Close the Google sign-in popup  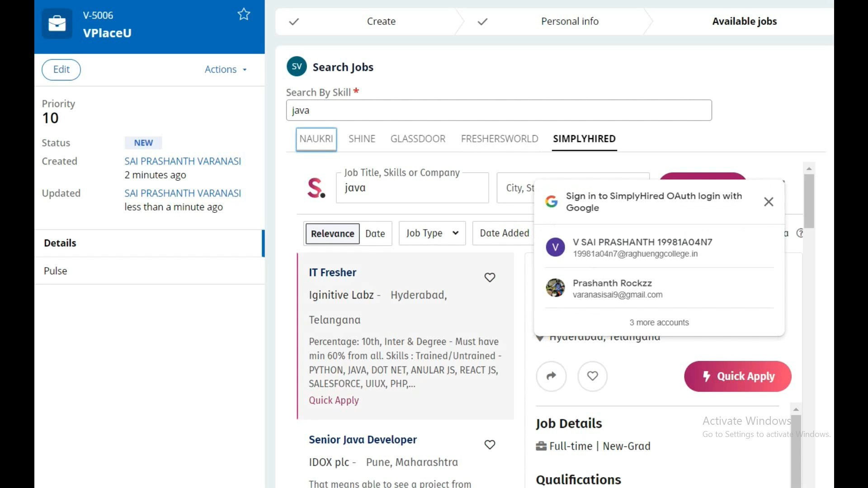(x=769, y=202)
